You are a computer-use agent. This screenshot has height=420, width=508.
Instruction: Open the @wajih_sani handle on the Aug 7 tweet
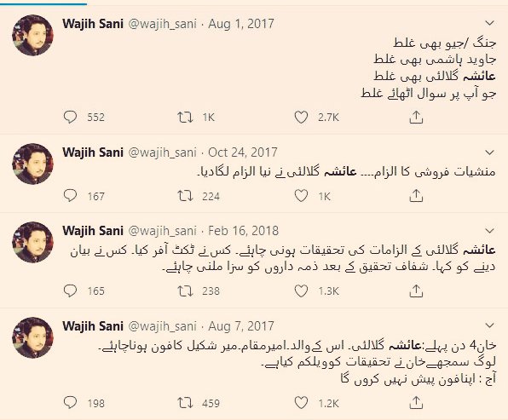point(163,326)
